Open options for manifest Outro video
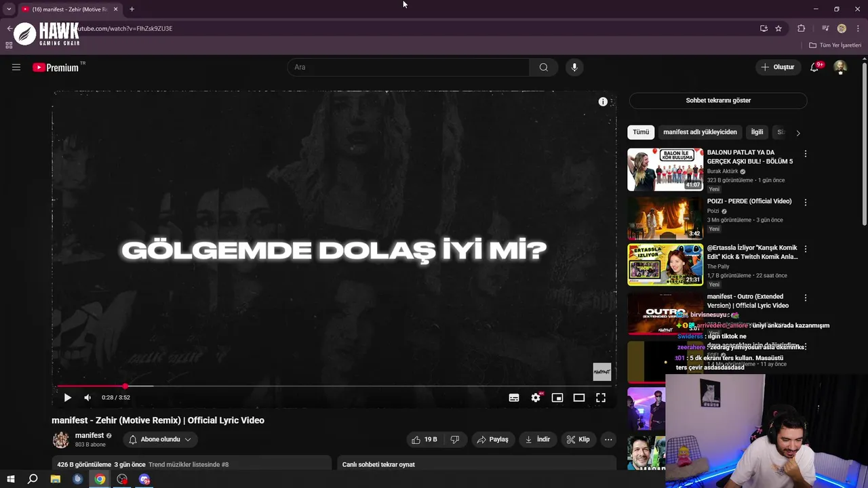Viewport: 868px width, 488px height. (806, 298)
